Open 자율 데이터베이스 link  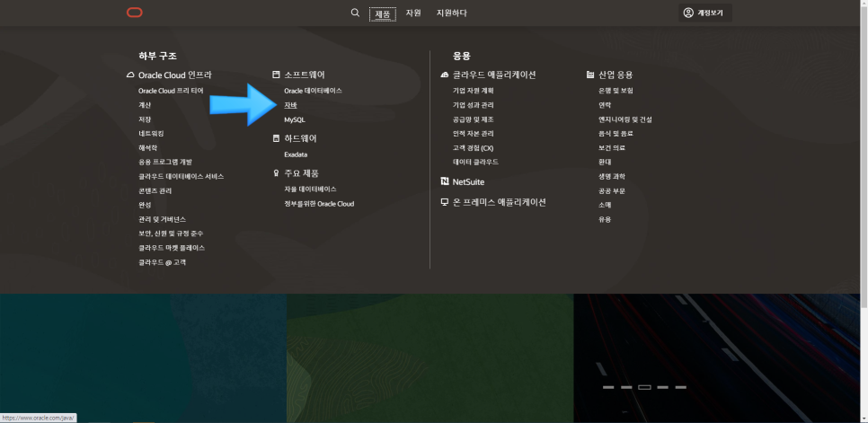coord(311,189)
